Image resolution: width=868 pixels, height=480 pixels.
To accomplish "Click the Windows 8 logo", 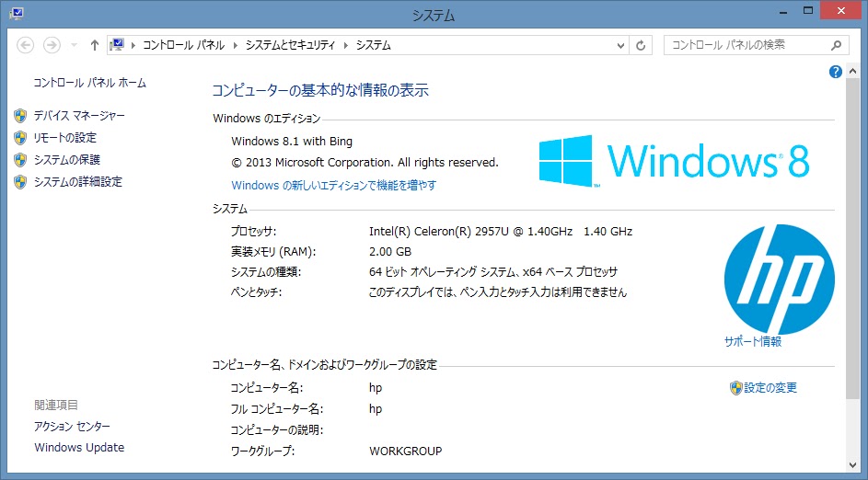I will [x=675, y=161].
